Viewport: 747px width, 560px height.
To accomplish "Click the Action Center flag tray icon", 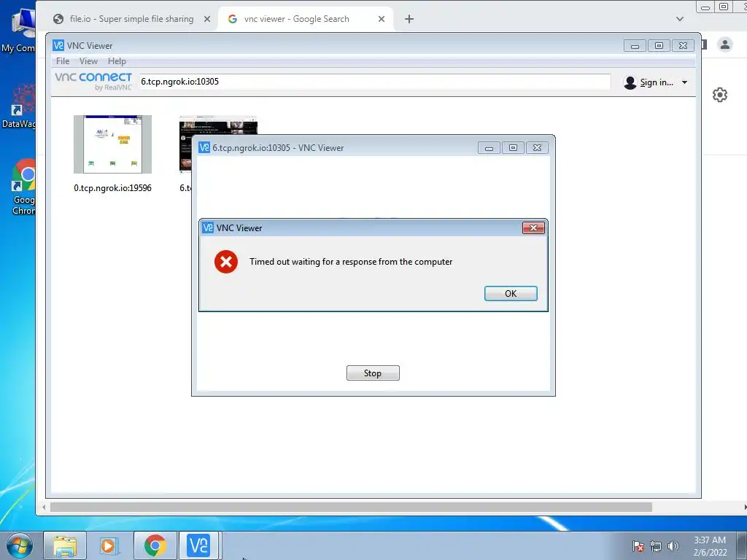I will pos(638,546).
